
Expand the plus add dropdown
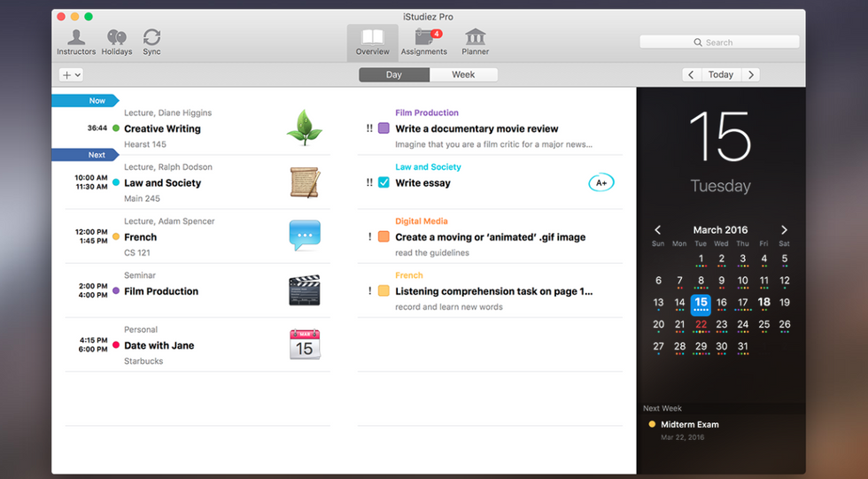71,75
